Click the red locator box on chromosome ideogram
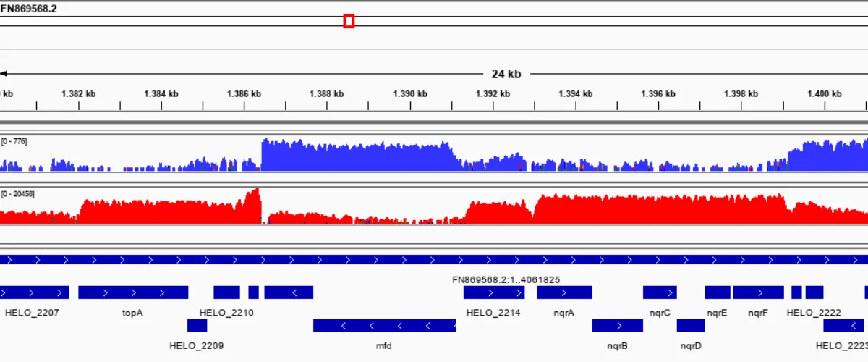This screenshot has width=868, height=362. coord(349,21)
